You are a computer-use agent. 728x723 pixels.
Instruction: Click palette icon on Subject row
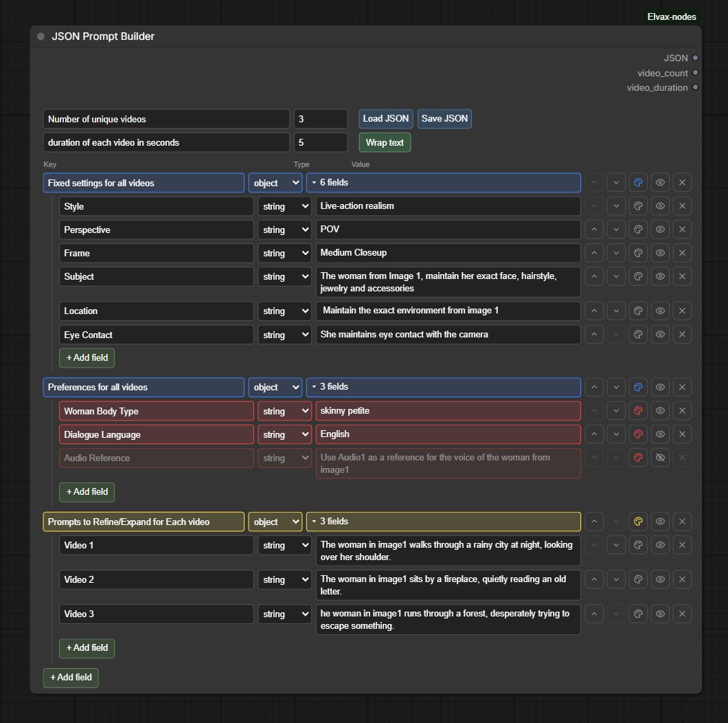638,276
